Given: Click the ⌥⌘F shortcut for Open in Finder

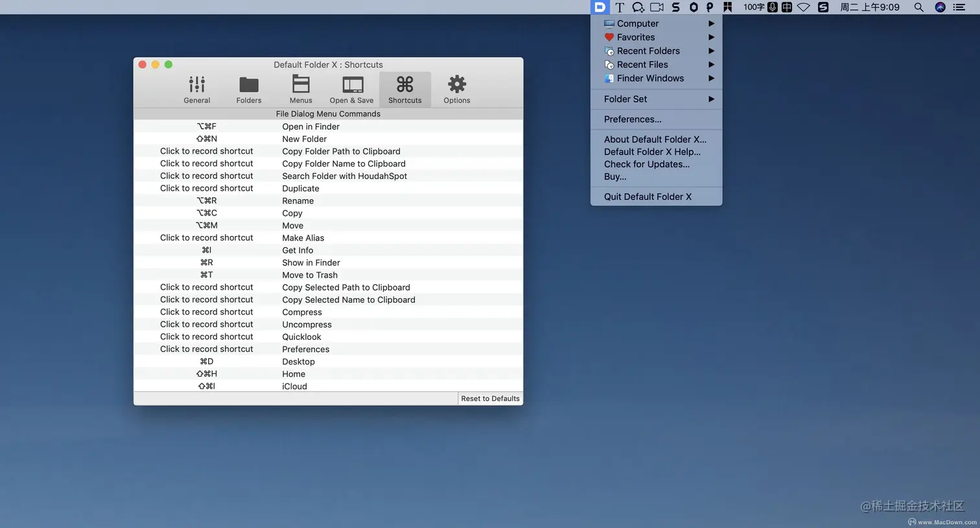Looking at the screenshot, I should [207, 126].
